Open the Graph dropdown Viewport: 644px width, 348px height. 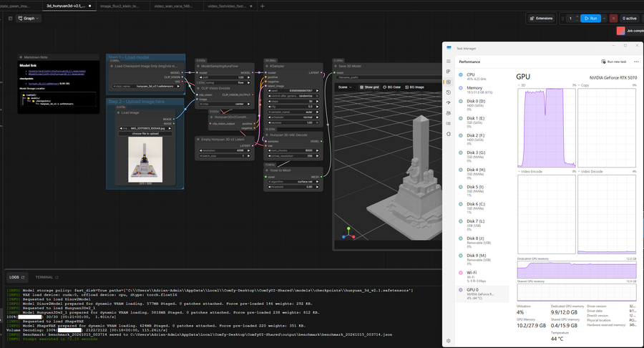[29, 19]
